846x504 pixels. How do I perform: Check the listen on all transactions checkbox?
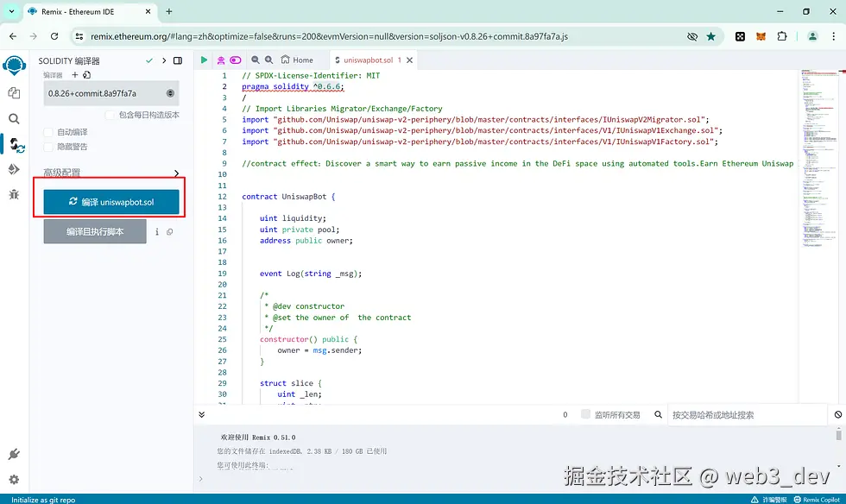585,414
